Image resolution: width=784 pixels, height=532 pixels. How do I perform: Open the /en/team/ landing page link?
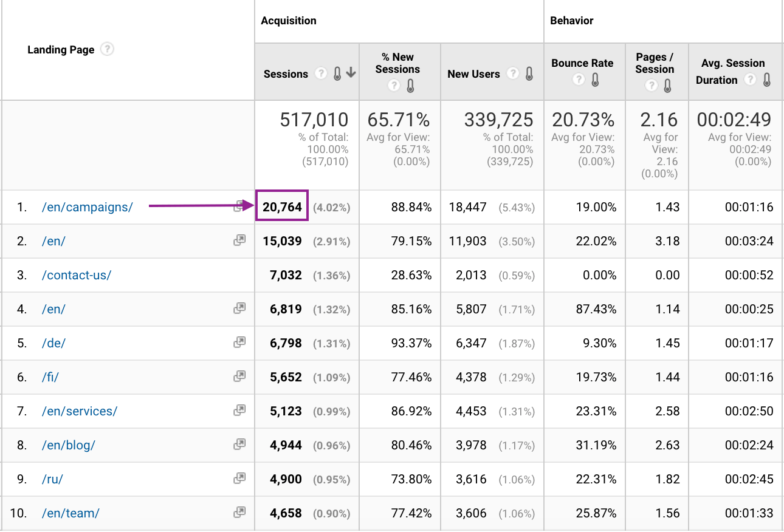pyautogui.click(x=70, y=513)
